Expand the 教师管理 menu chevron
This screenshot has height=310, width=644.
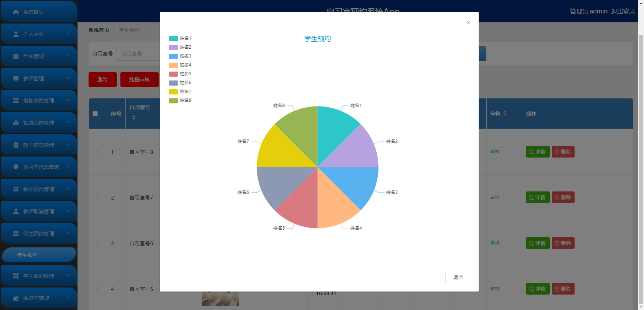point(67,78)
